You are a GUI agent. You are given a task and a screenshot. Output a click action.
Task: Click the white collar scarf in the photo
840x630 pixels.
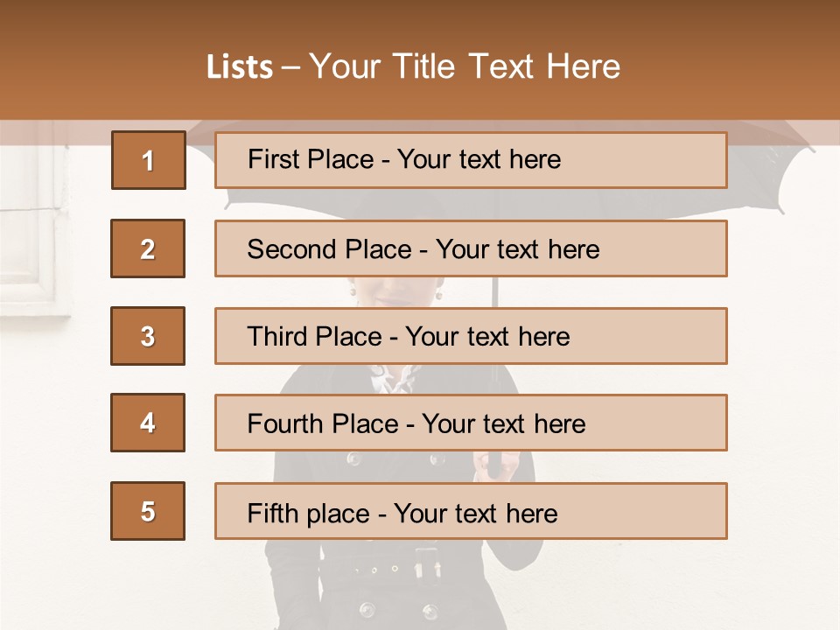point(395,378)
